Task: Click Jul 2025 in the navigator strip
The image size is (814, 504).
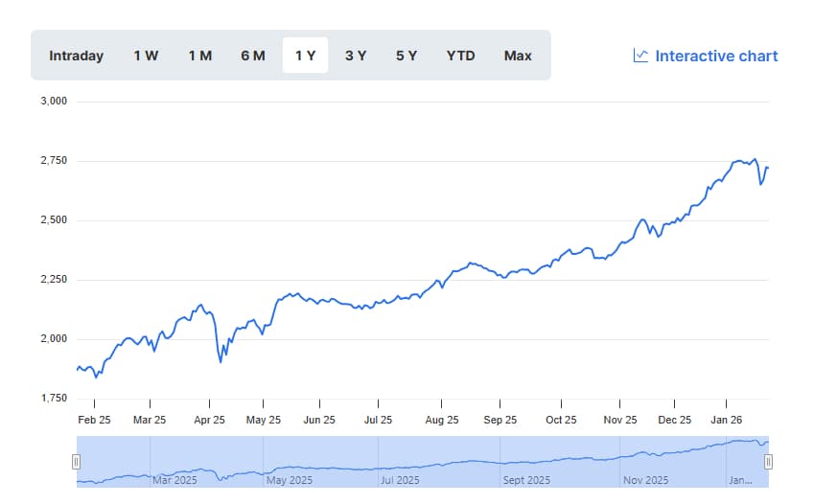Action: pyautogui.click(x=400, y=480)
